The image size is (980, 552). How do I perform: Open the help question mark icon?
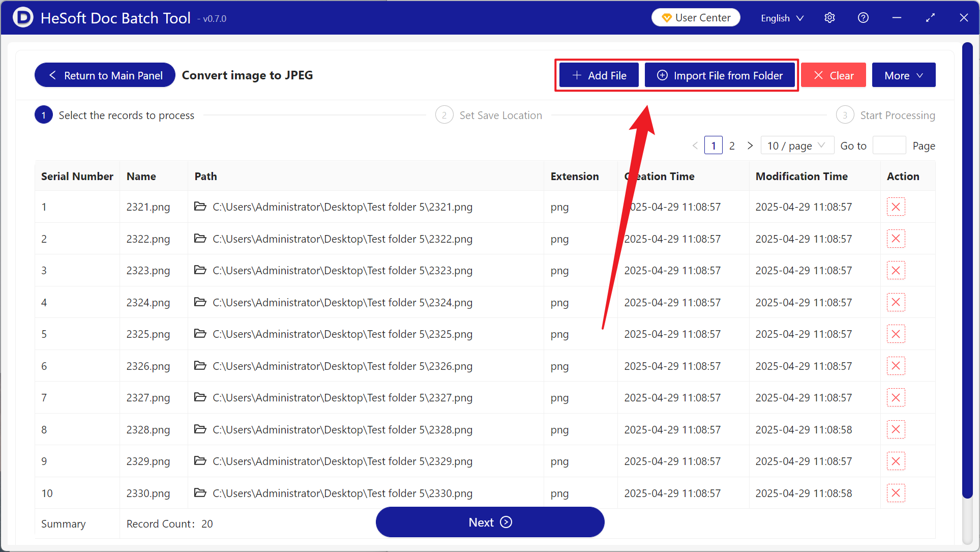863,18
